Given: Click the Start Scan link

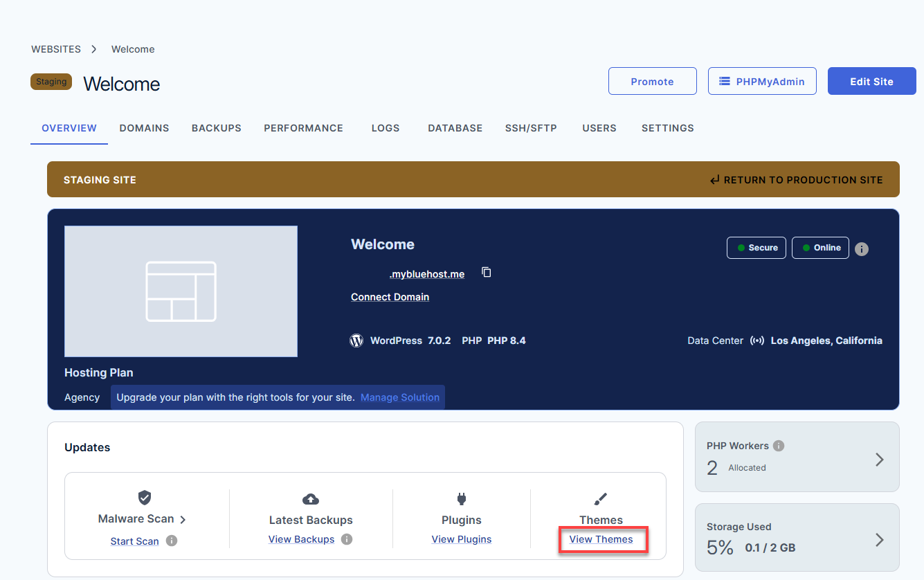Looking at the screenshot, I should 135,541.
